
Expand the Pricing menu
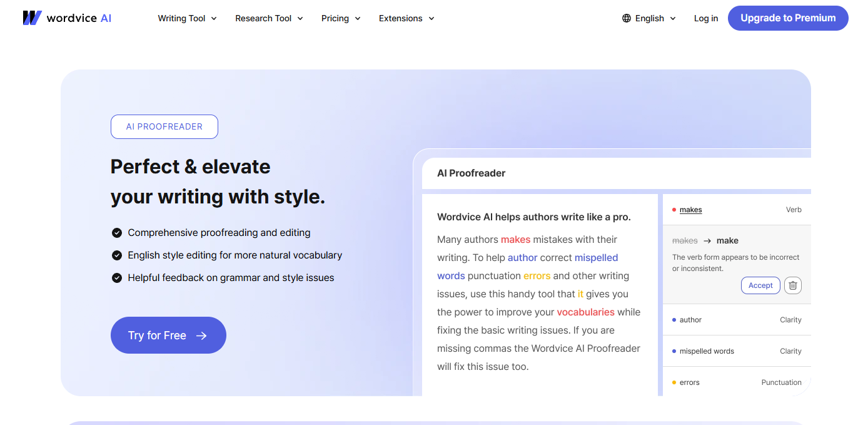click(341, 18)
